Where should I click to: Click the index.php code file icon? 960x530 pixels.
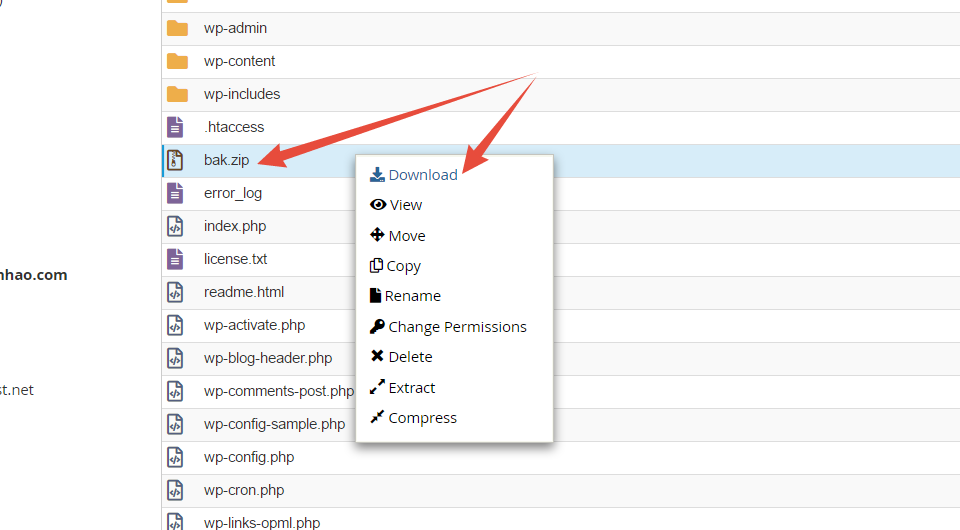175,226
